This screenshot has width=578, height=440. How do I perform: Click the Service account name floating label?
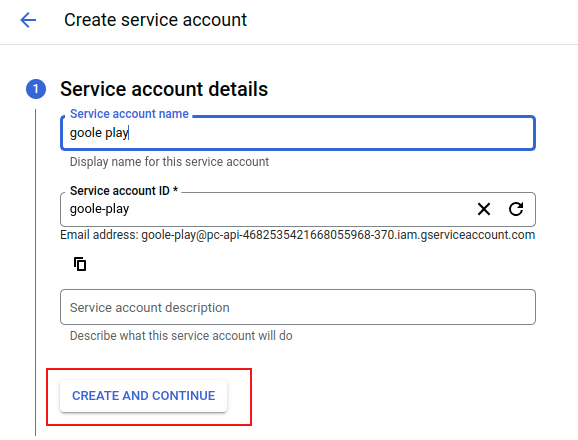(129, 114)
